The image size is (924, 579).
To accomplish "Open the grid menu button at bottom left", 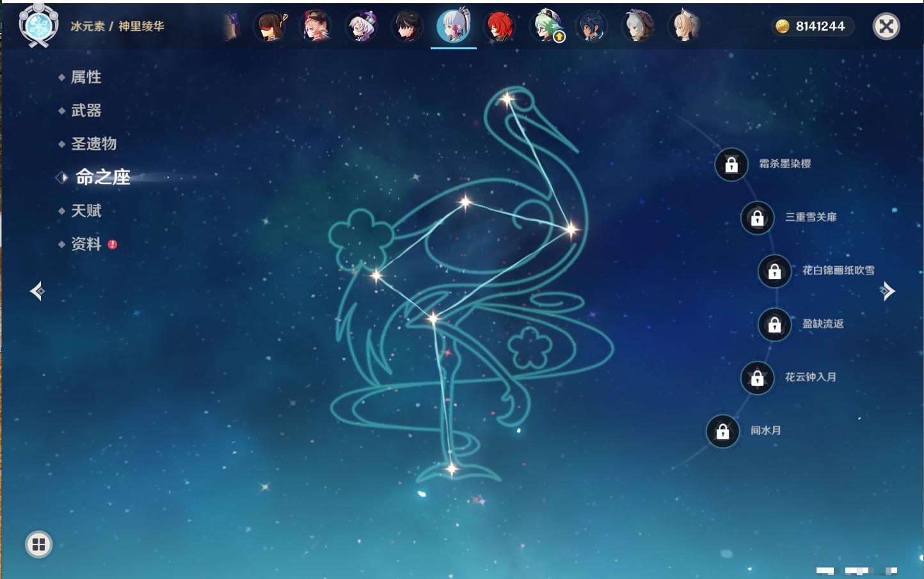I will (38, 544).
